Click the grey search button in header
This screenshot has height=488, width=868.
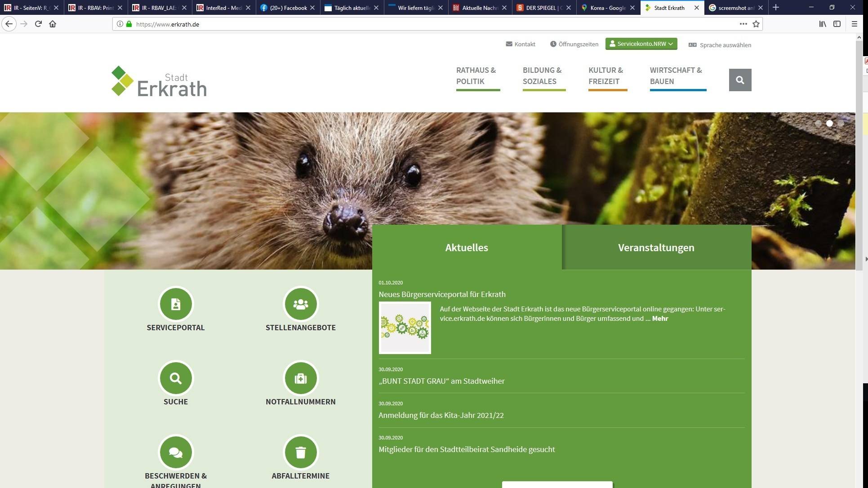click(740, 80)
